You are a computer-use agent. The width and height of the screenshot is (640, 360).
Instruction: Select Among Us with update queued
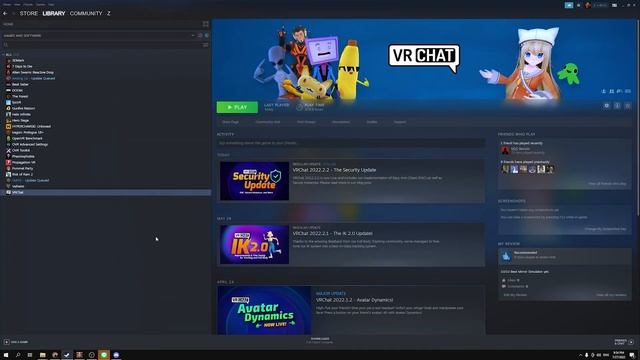[33, 78]
